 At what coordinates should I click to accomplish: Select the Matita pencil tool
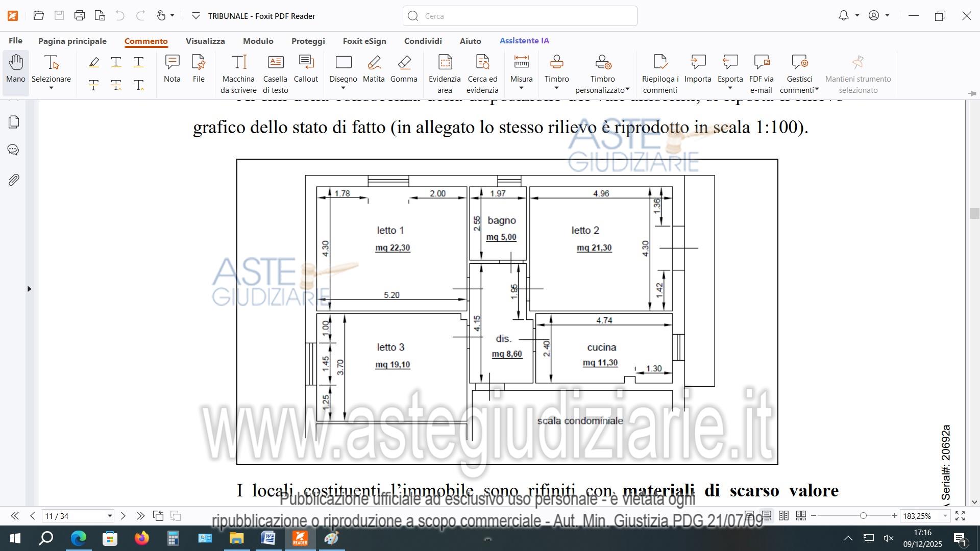click(374, 68)
